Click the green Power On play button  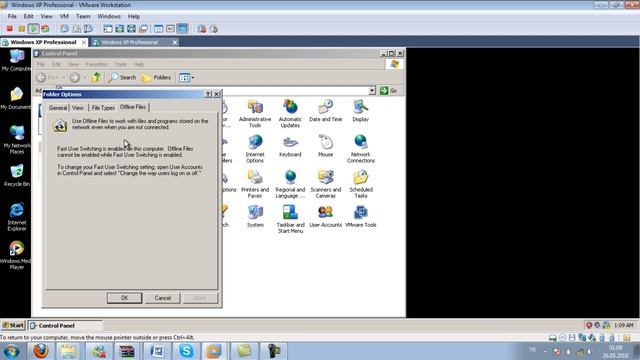coord(33,29)
